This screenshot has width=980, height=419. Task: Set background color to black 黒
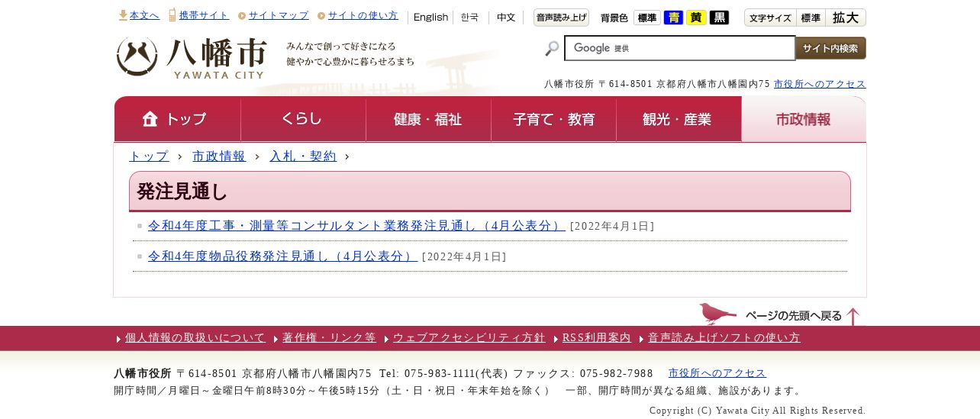[719, 18]
